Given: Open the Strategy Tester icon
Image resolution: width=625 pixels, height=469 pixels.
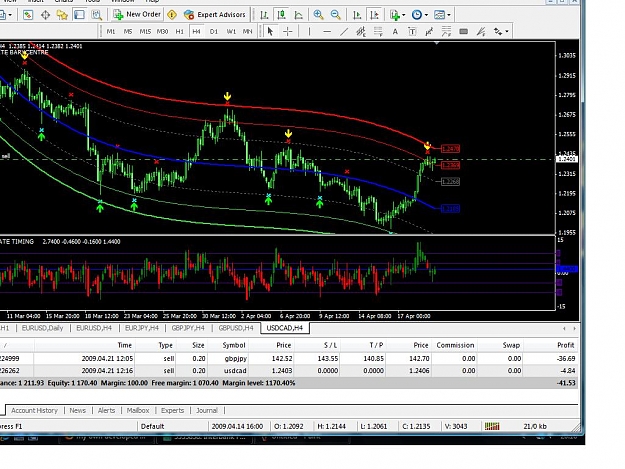Looking at the screenshot, I should click(96, 15).
